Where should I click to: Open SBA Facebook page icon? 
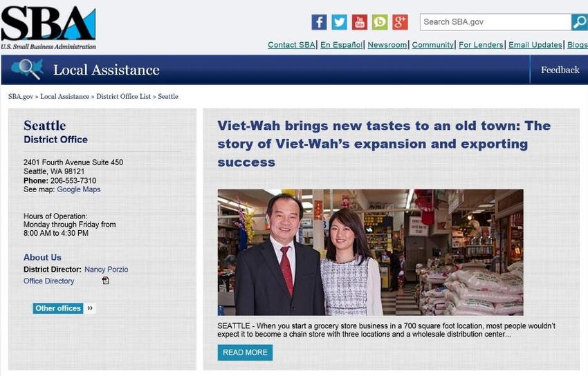(x=319, y=22)
